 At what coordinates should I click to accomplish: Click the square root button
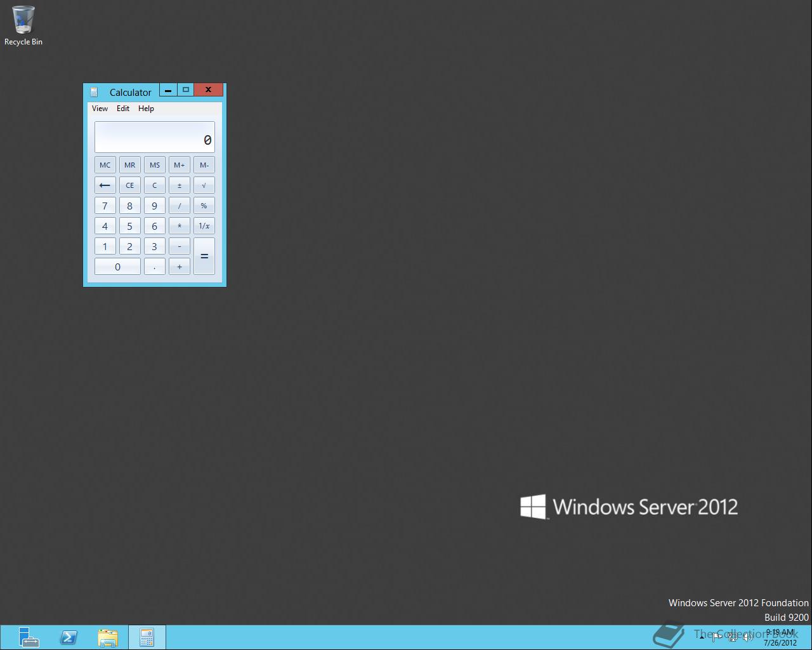(x=204, y=185)
